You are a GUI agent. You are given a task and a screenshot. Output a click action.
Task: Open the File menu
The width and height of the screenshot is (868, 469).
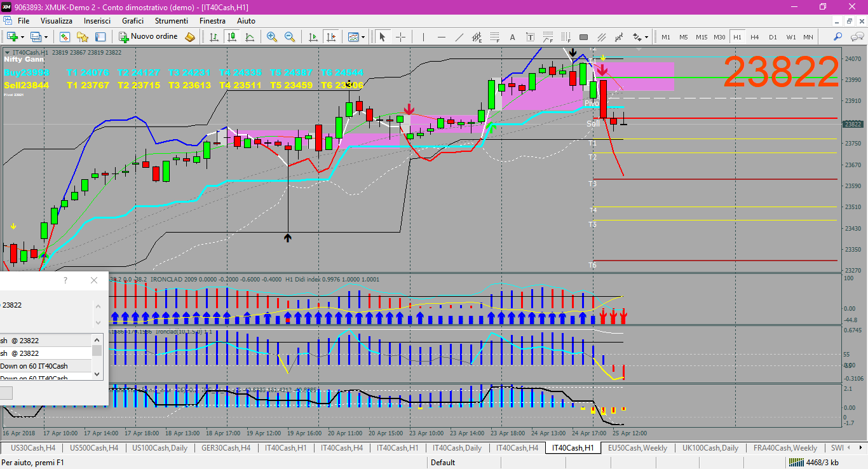click(x=24, y=21)
